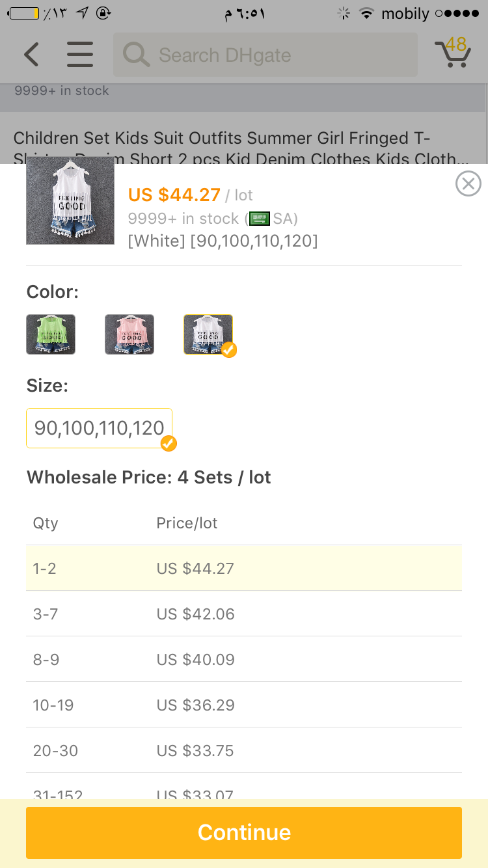Select the green color option
This screenshot has height=868, width=488.
coord(51,334)
